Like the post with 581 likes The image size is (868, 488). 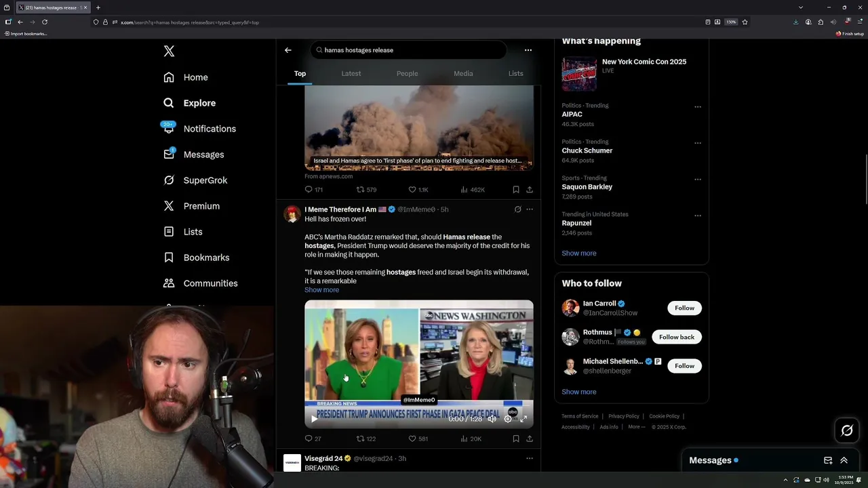pos(418,439)
